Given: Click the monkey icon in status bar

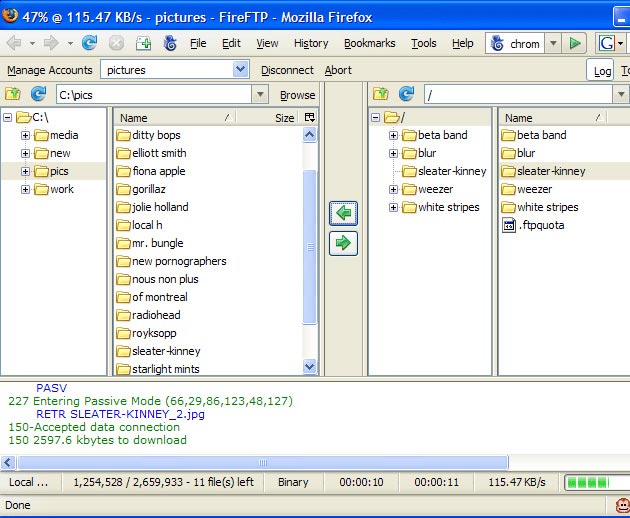Looking at the screenshot, I should tap(622, 505).
